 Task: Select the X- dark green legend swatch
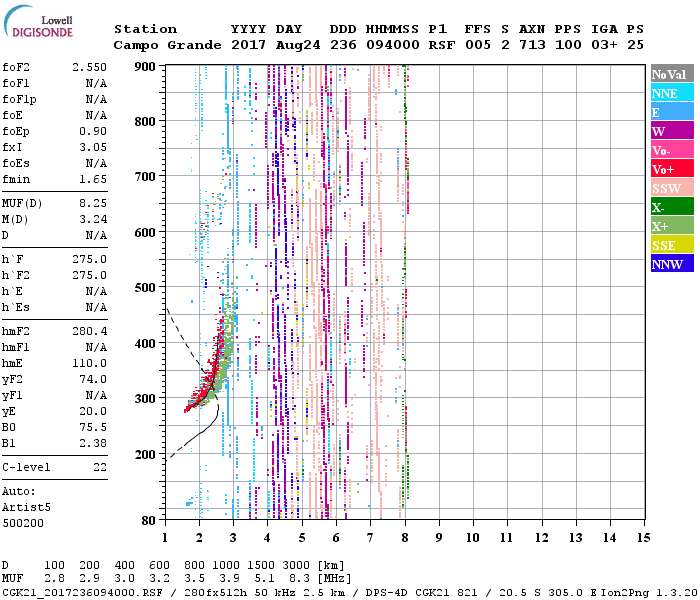[671, 207]
